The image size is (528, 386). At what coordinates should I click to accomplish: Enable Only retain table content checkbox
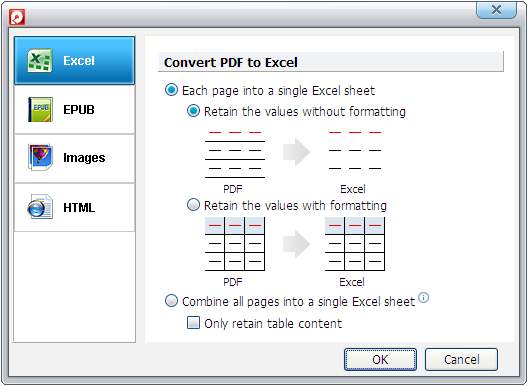pyautogui.click(x=264, y=323)
